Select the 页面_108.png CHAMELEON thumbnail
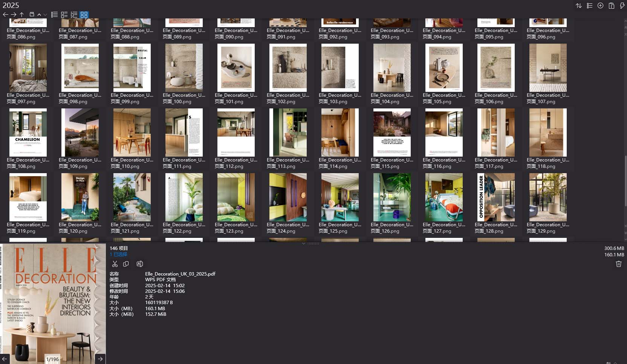Screen dimensions: 627x364 pyautogui.click(x=28, y=133)
